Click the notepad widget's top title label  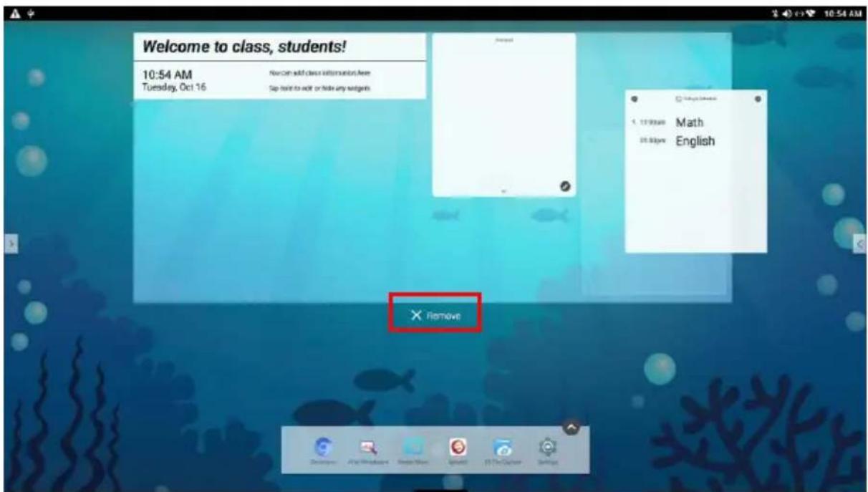(x=504, y=40)
